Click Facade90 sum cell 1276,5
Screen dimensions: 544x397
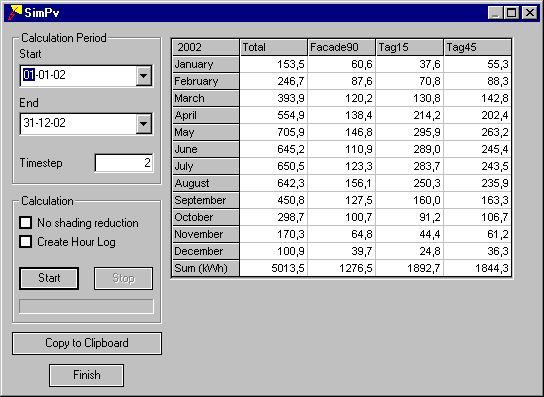pyautogui.click(x=341, y=268)
